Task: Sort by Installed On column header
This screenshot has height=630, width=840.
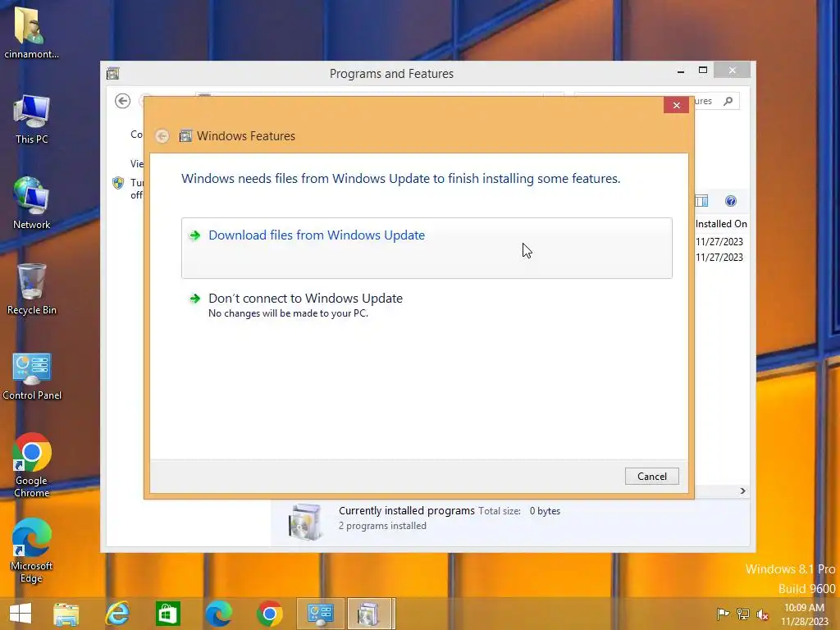Action: 721,224
